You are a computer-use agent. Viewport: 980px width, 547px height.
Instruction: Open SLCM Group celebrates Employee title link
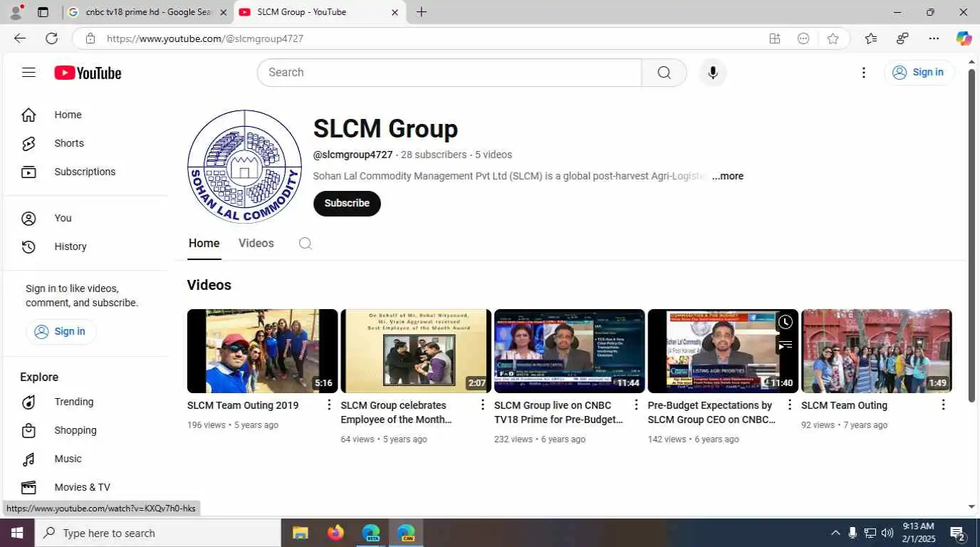click(396, 412)
